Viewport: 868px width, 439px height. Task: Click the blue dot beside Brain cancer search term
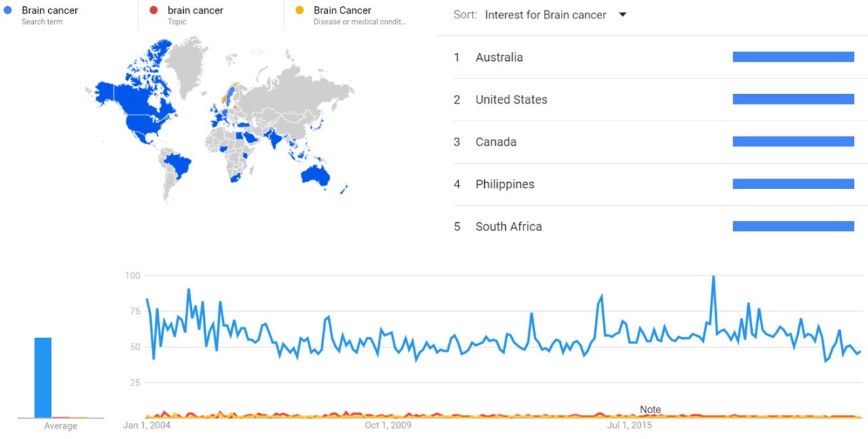pos(7,10)
